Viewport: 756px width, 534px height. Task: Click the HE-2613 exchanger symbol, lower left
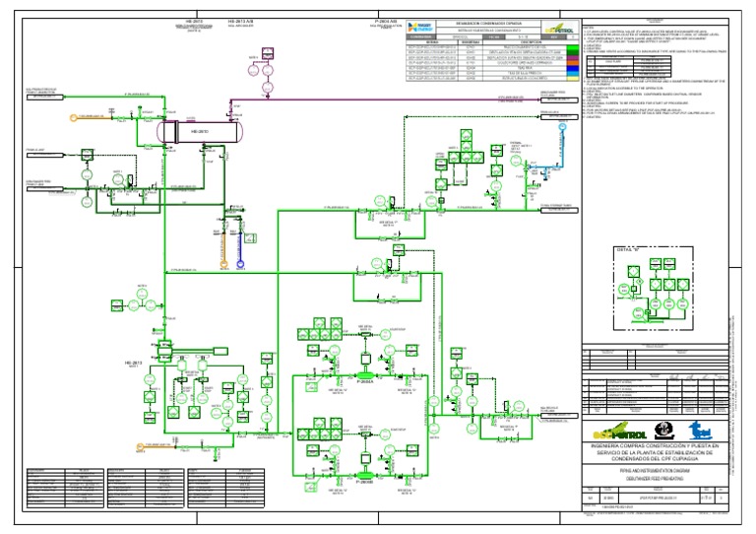(x=164, y=352)
